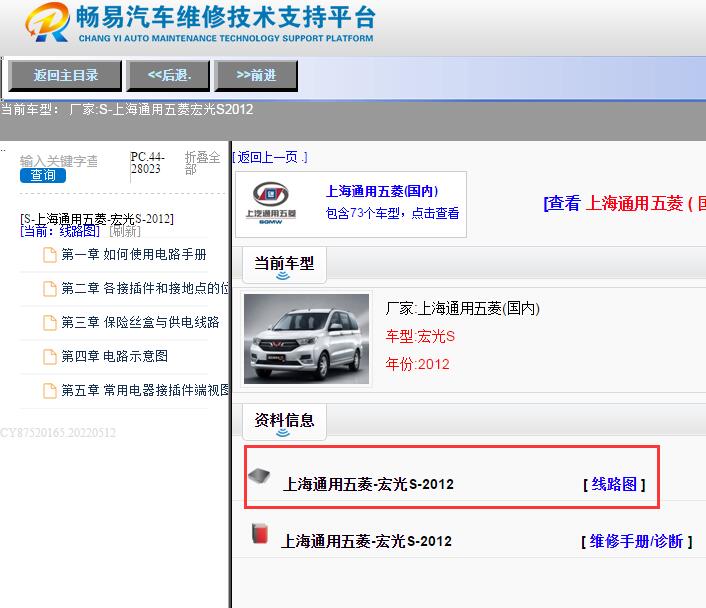The image size is (706, 608).
Task: Click document icon beside 第二章
Action: click(50, 289)
